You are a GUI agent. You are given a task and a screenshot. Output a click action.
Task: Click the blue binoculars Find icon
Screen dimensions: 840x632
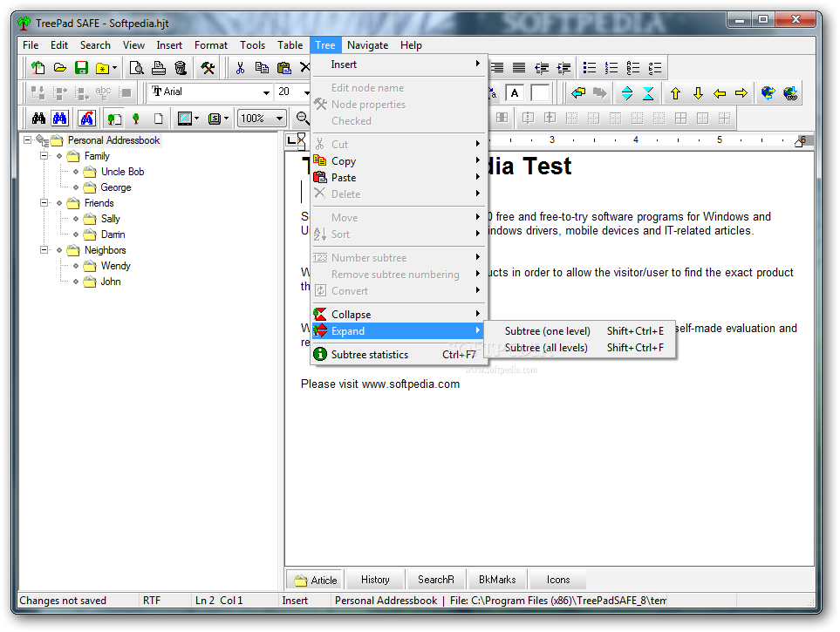point(60,119)
